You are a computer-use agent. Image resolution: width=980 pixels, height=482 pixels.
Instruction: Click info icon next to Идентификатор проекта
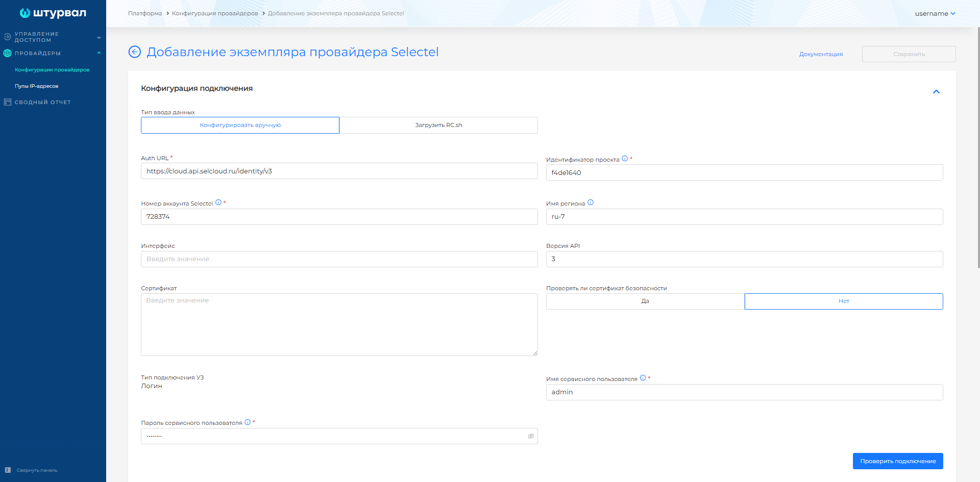625,159
